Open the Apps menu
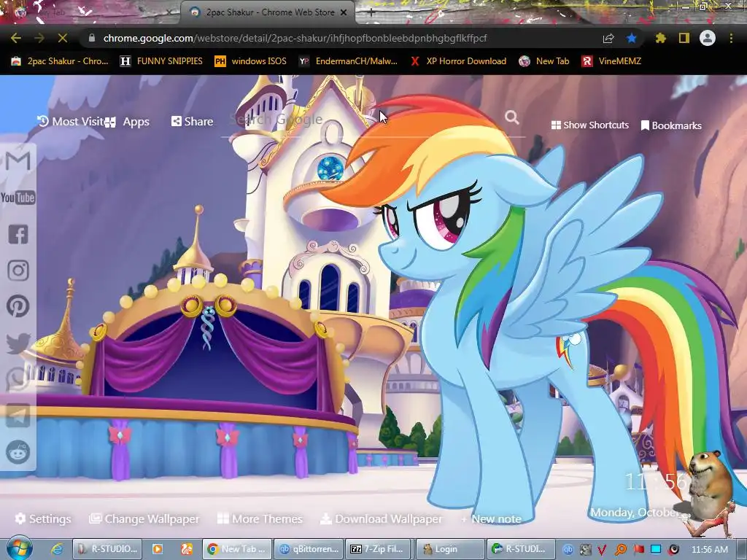Screen dimensions: 747x560 127,122
